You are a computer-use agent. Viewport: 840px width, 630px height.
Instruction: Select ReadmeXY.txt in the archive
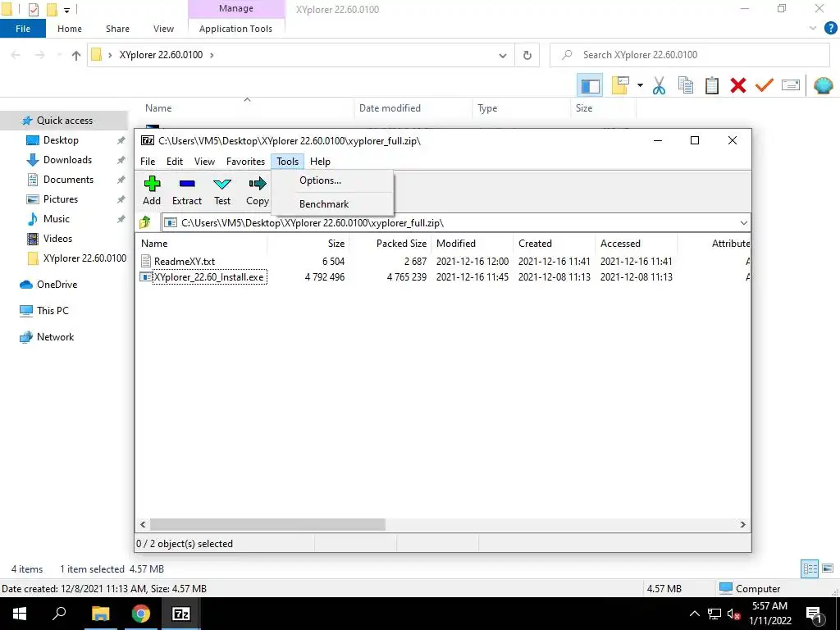[x=185, y=262]
